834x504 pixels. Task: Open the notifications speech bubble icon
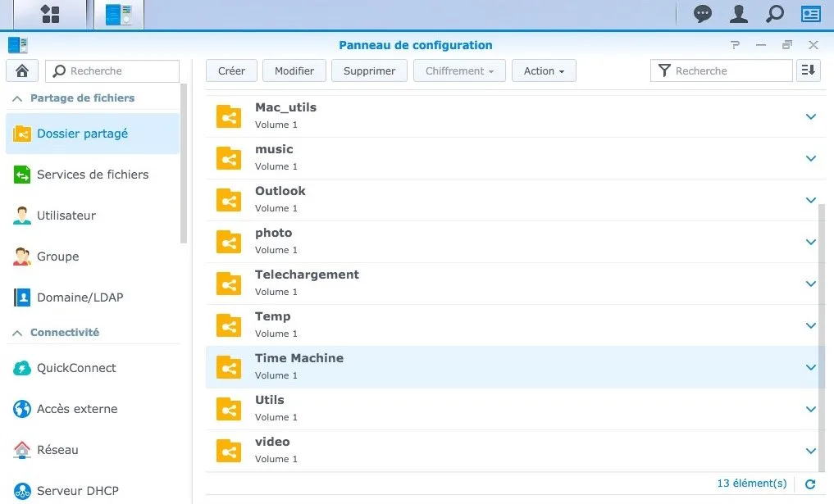(703, 14)
